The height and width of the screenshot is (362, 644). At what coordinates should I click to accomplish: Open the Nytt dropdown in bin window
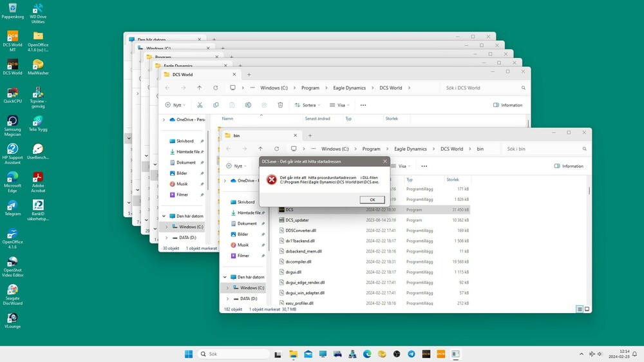tap(236, 166)
